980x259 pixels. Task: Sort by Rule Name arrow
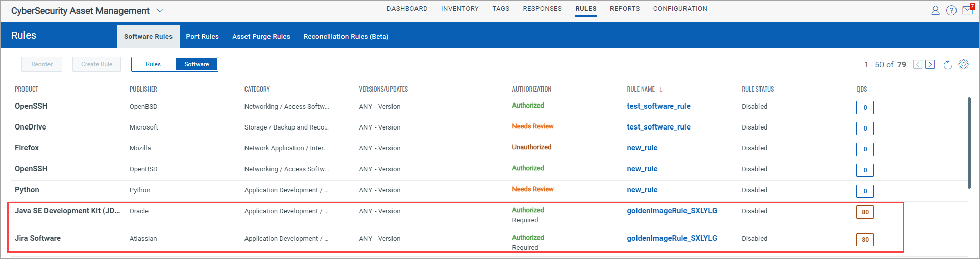(661, 89)
